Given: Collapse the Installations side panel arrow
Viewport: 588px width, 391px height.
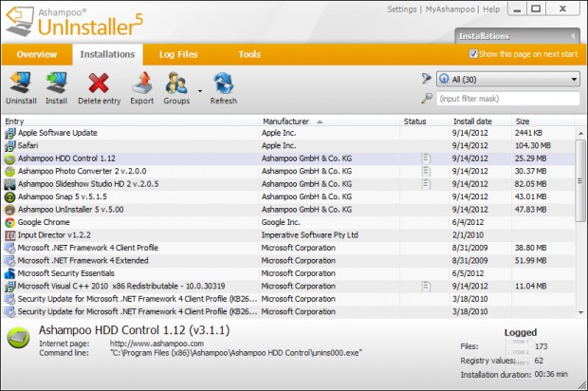Looking at the screenshot, I should coord(573,36).
